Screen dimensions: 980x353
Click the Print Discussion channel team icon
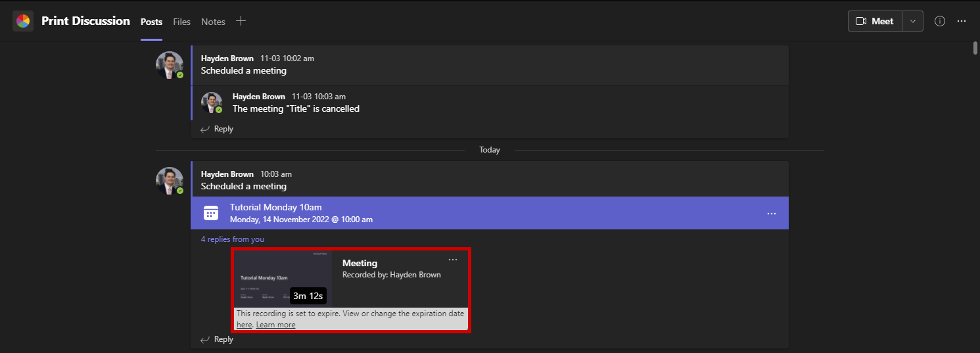pos(22,21)
